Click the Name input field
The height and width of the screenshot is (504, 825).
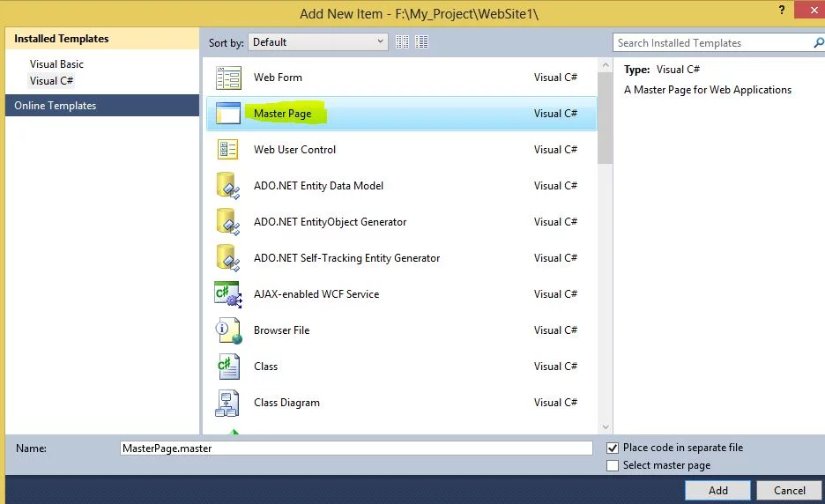(x=356, y=448)
